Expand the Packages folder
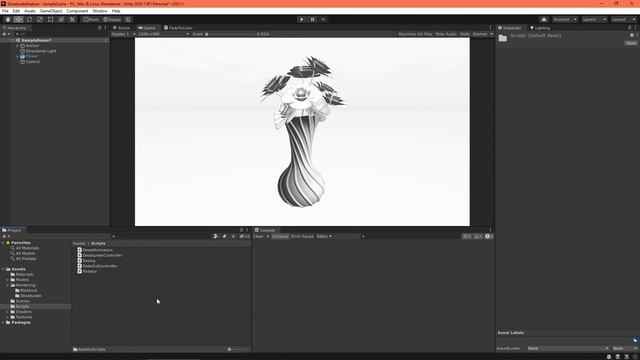The width and height of the screenshot is (640, 360). click(3, 322)
